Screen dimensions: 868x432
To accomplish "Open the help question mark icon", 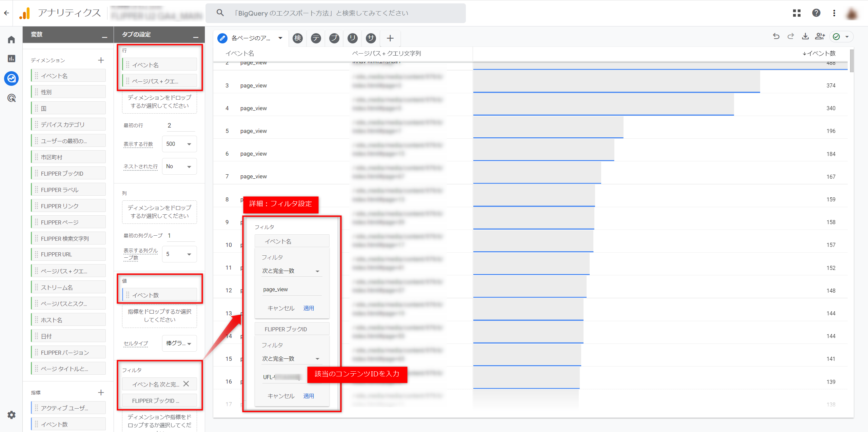I will coord(816,13).
